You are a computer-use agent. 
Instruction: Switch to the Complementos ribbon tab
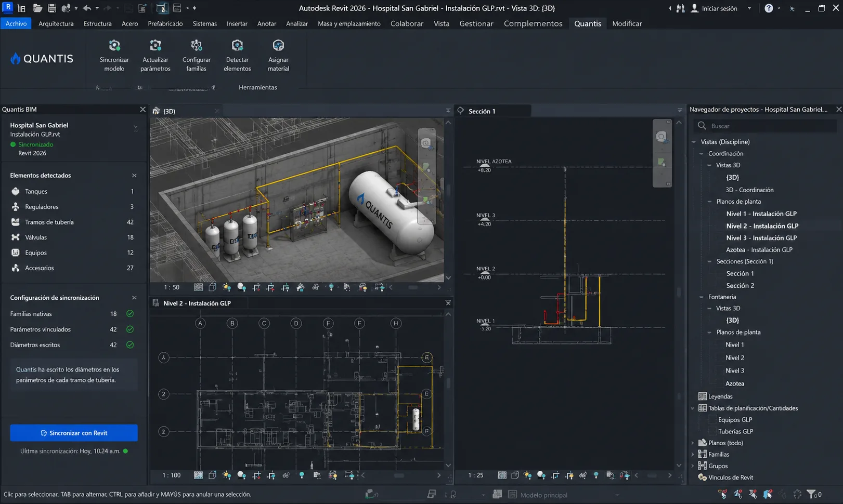[533, 23]
